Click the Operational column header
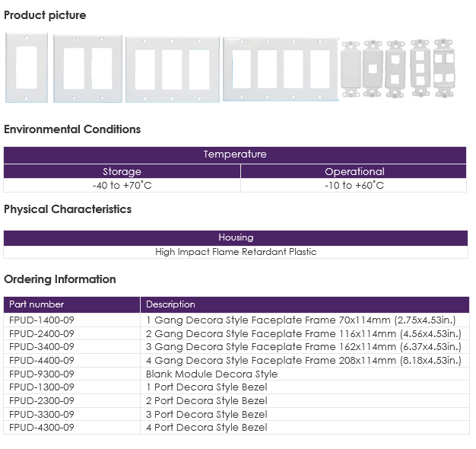476x449 pixels. [354, 172]
